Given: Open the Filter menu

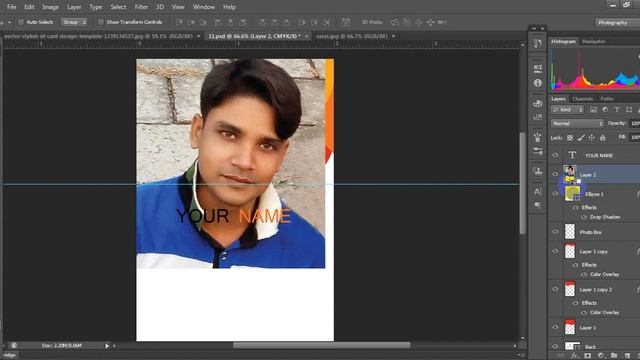Looking at the screenshot, I should [141, 7].
